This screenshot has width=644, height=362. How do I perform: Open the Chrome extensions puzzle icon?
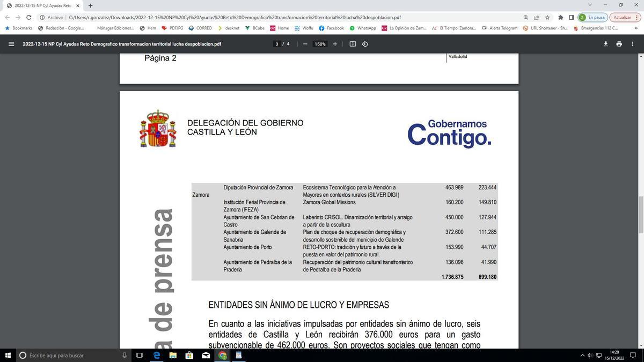click(x=560, y=17)
